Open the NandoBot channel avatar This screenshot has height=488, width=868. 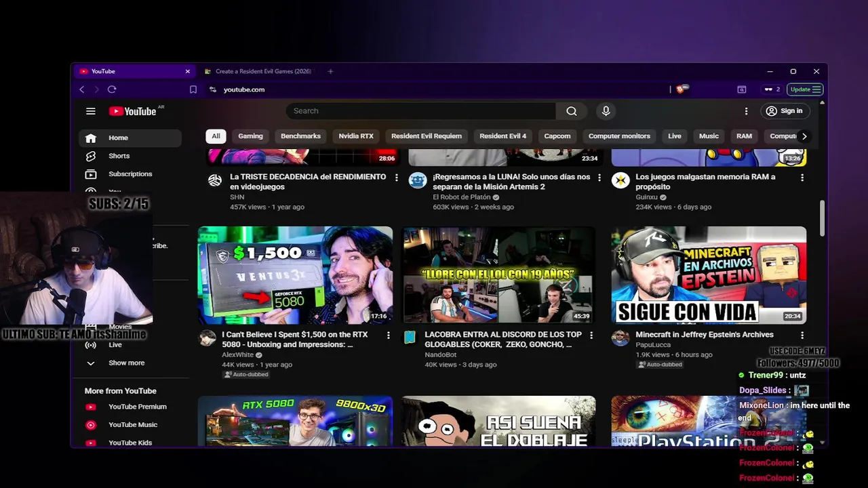tap(410, 337)
